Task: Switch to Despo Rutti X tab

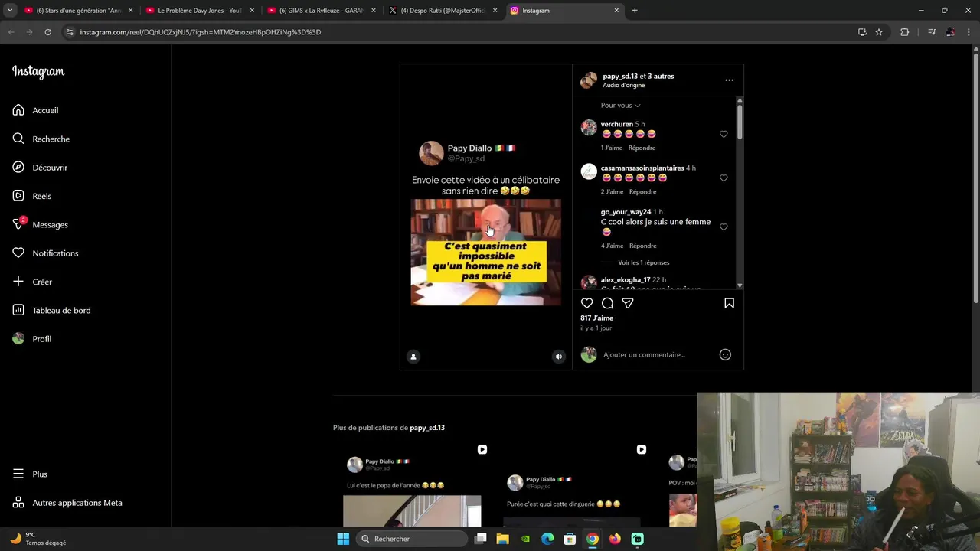Action: [443, 11]
